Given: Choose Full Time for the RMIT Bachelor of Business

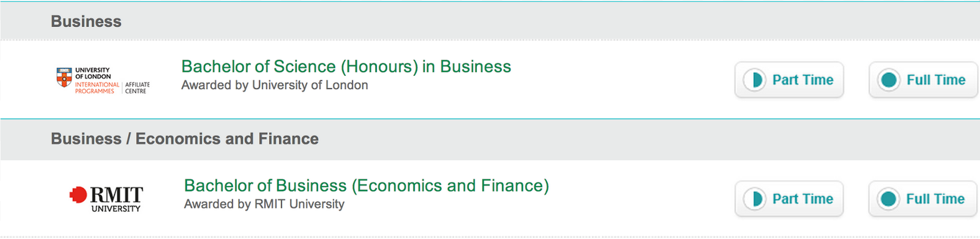Looking at the screenshot, I should [x=935, y=199].
